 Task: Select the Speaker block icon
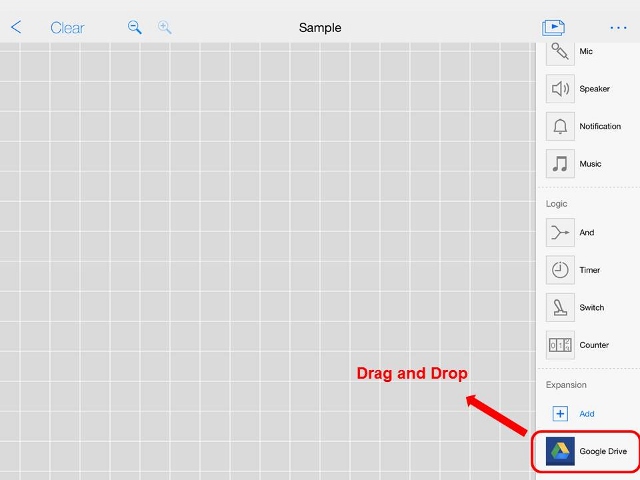click(x=560, y=89)
